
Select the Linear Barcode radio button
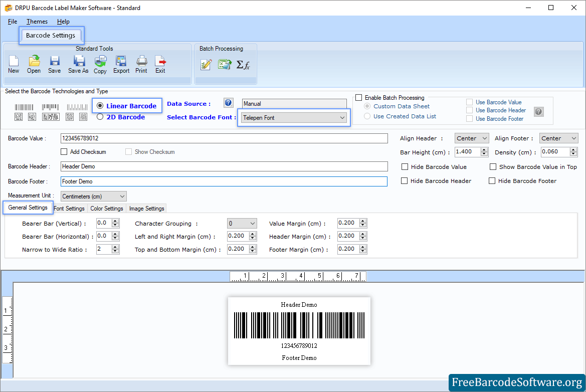100,106
